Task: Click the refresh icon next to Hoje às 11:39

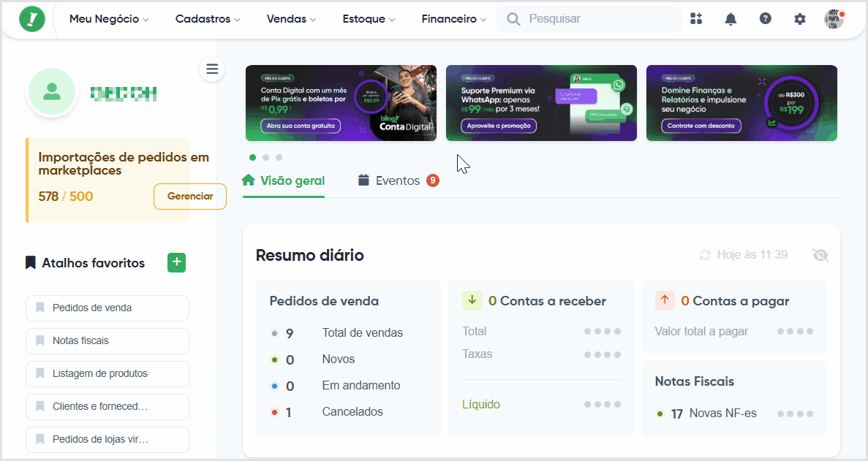Action: click(705, 255)
